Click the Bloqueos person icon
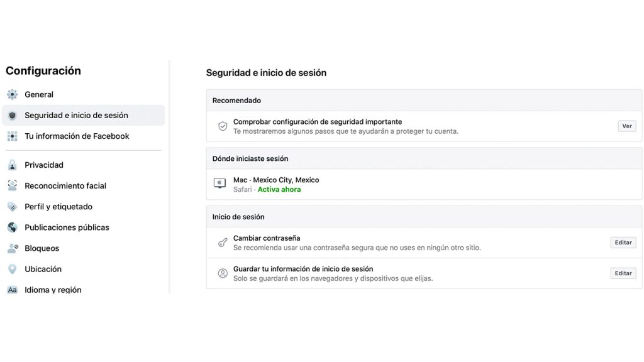644x362 pixels. tap(12, 248)
